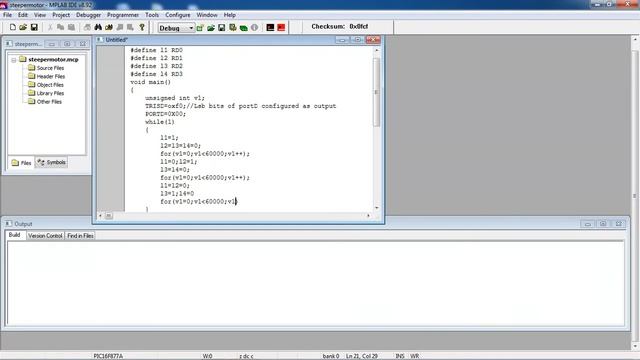Click the Cut scissors toolbar icon
This screenshot has width=640, height=360.
coord(50,27)
